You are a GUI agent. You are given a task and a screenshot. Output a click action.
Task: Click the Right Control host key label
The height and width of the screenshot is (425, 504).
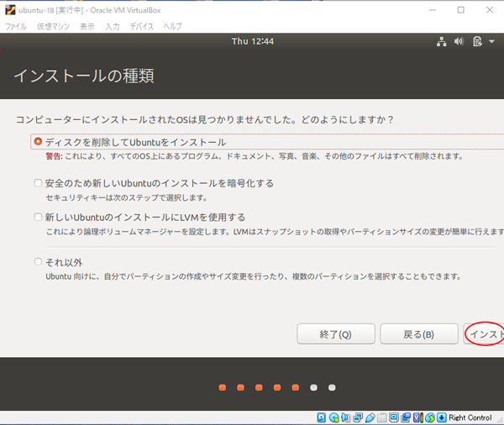pos(470,417)
